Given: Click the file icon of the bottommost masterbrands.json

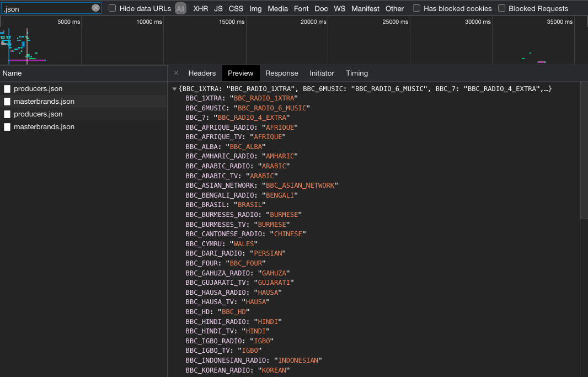Looking at the screenshot, I should (x=7, y=127).
